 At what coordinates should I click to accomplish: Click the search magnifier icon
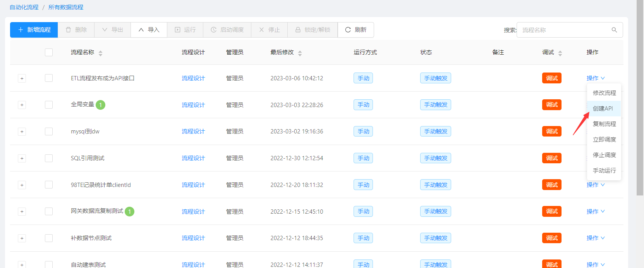click(614, 30)
